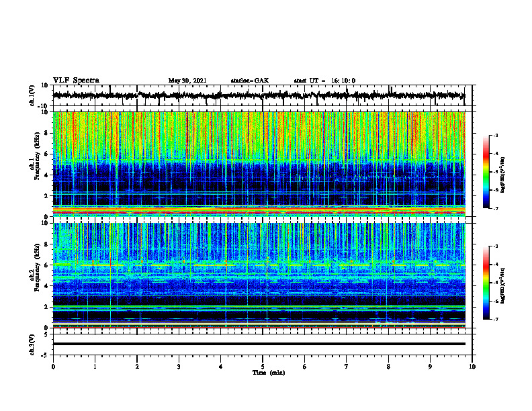Click the time axis tick label "2"

pos(137,367)
